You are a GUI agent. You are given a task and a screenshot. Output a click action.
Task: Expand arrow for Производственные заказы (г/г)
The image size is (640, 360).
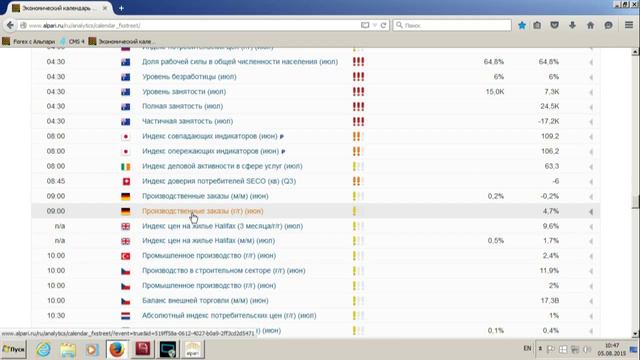tap(591, 212)
